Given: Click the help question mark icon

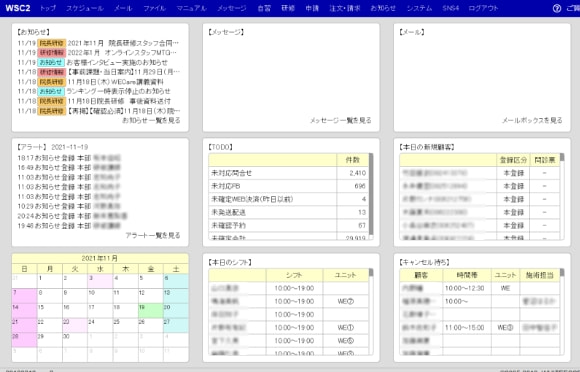Looking at the screenshot, I should pos(557,9).
